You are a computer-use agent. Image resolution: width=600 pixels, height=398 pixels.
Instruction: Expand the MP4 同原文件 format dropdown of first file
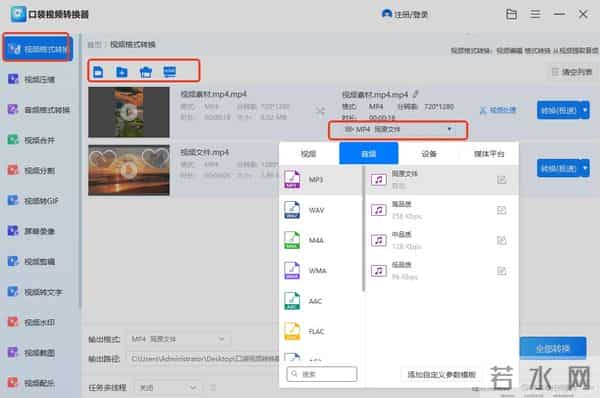click(398, 130)
